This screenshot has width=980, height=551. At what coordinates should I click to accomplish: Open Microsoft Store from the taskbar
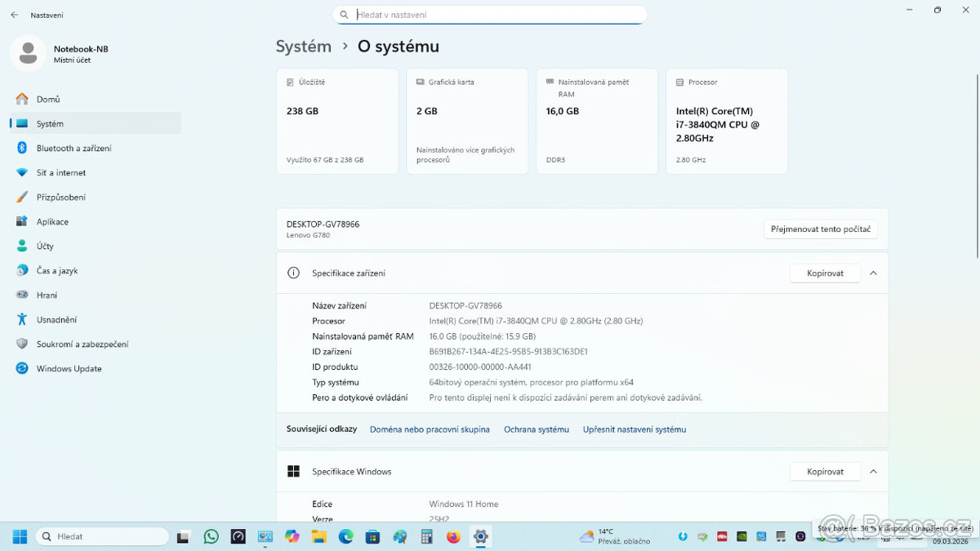point(372,536)
